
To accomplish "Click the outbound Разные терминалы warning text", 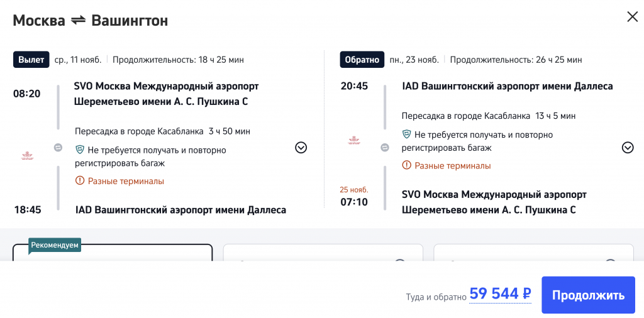I will pyautogui.click(x=126, y=181).
